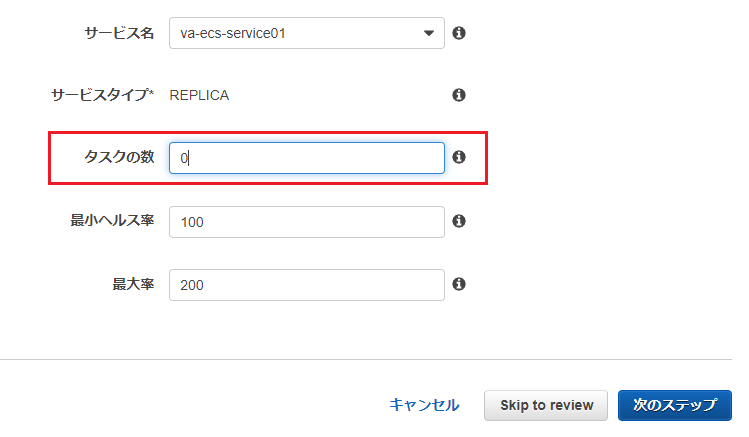
Task: Click the REPLICA service type value
Action: (x=199, y=95)
